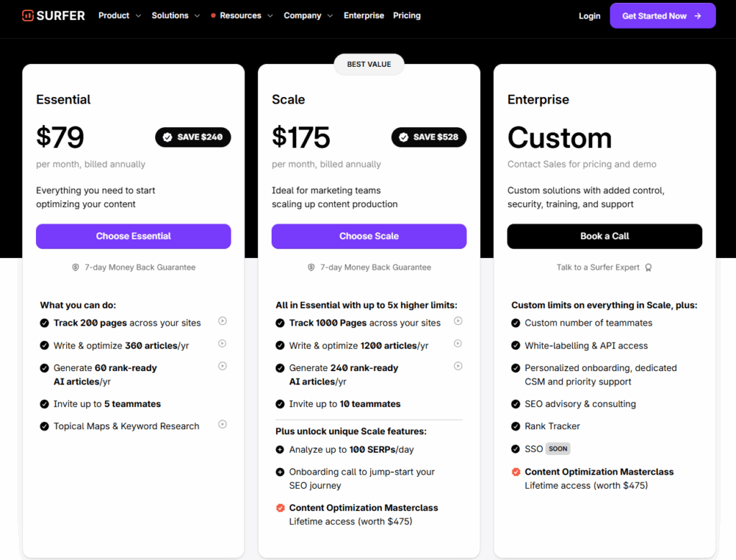This screenshot has height=560, width=736.
Task: Click the Book a Call button
Action: pos(604,236)
